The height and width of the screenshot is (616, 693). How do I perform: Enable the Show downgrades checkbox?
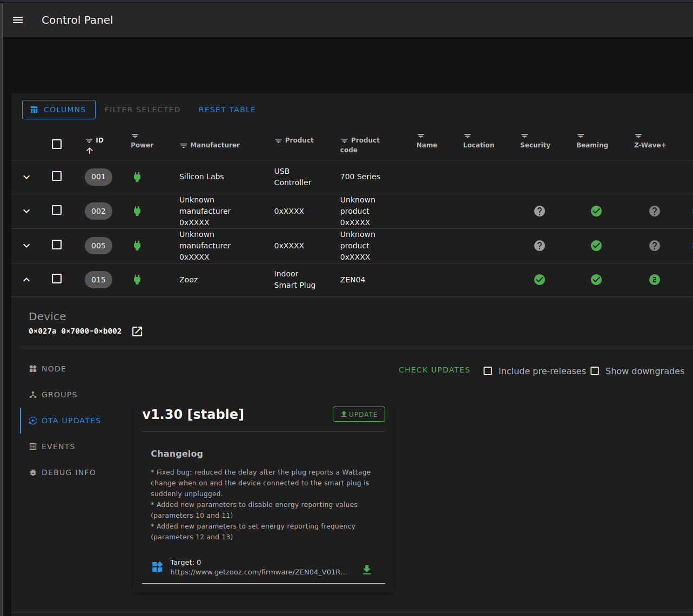pos(595,371)
